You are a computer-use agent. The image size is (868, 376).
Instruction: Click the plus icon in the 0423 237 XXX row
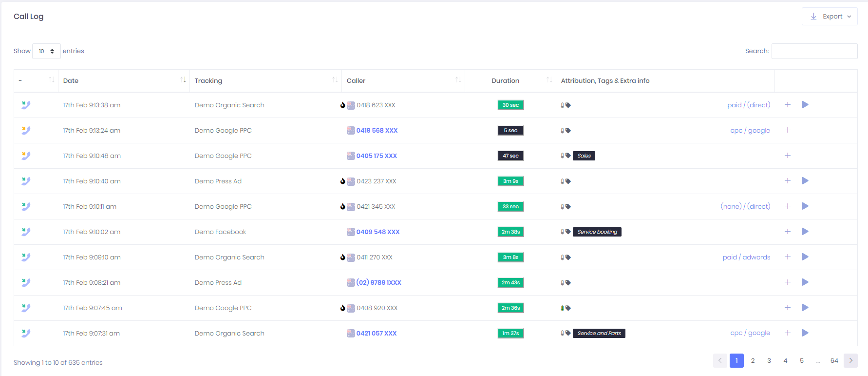(x=788, y=181)
